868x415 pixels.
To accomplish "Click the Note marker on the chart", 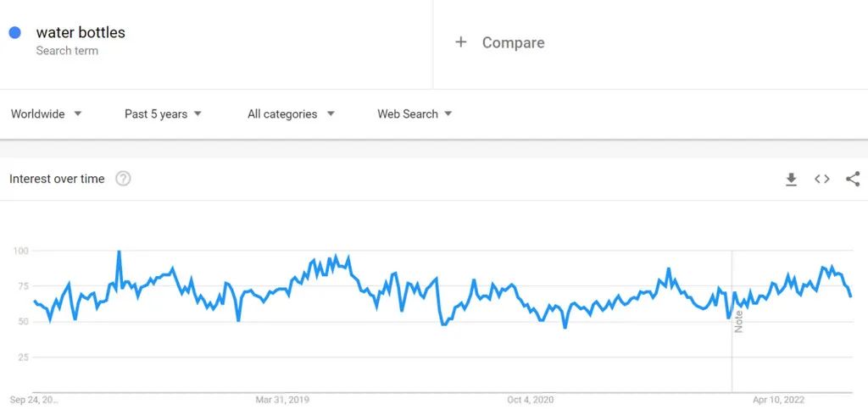I will click(x=738, y=322).
